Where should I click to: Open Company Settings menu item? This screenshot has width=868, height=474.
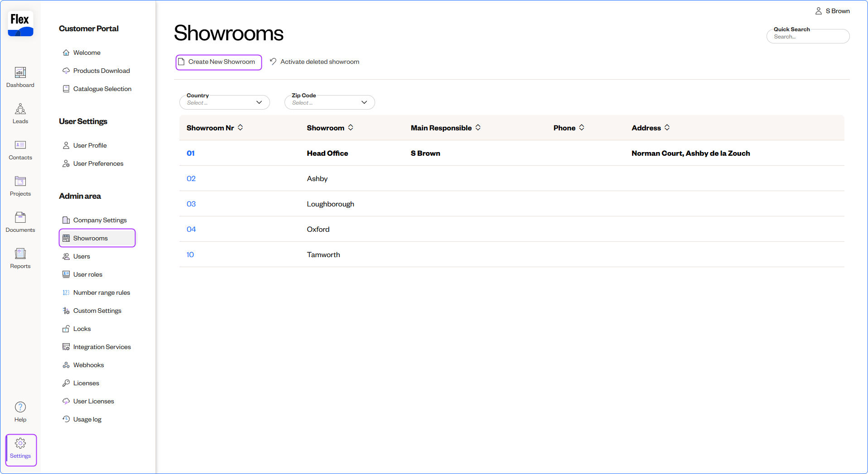(x=100, y=220)
